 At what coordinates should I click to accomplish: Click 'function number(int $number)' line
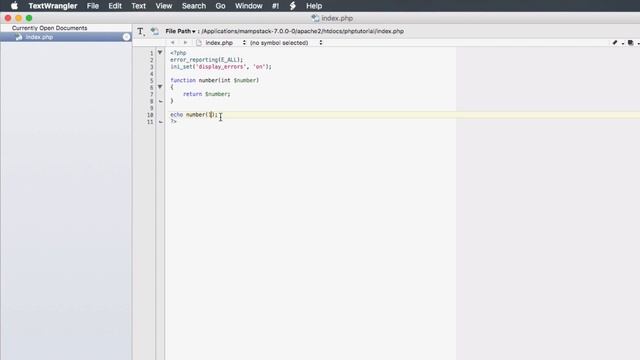[x=215, y=80]
